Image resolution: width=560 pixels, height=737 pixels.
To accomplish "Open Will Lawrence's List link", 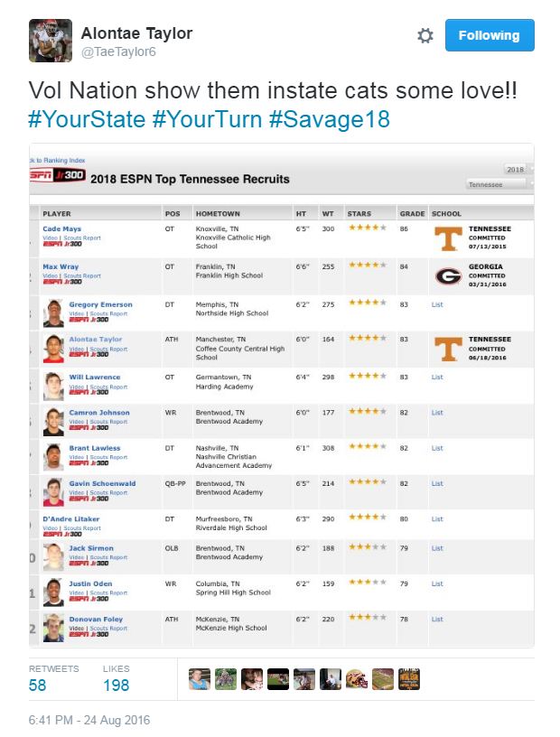I will tap(437, 377).
